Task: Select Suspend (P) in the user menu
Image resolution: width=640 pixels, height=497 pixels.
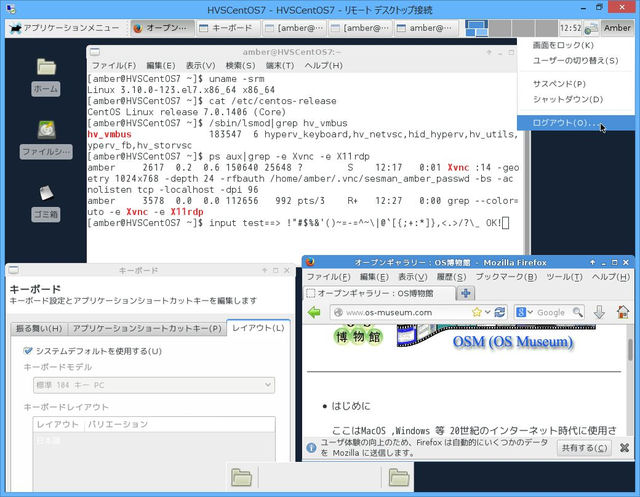Action: coord(559,84)
